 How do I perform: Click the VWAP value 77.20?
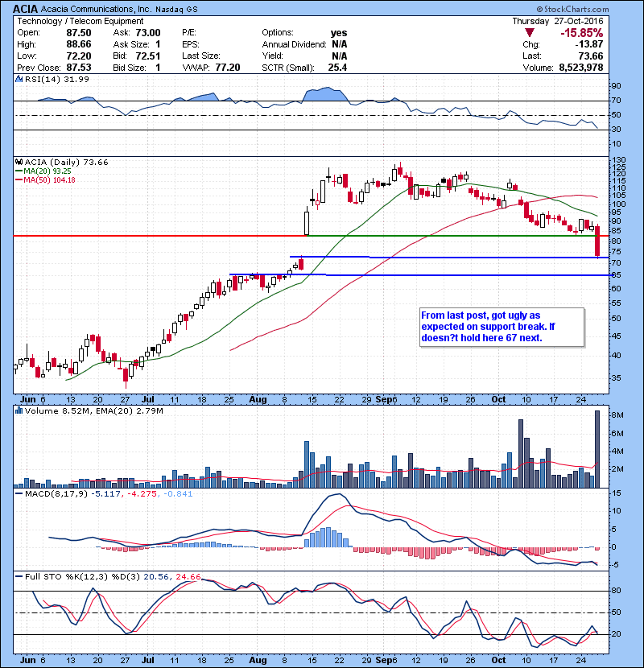pos(228,68)
